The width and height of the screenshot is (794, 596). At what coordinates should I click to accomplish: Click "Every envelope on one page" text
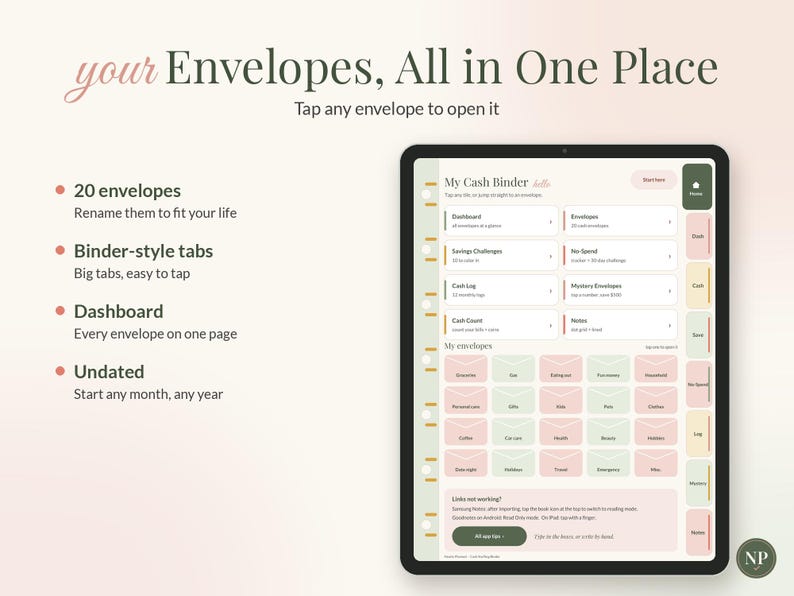point(155,334)
